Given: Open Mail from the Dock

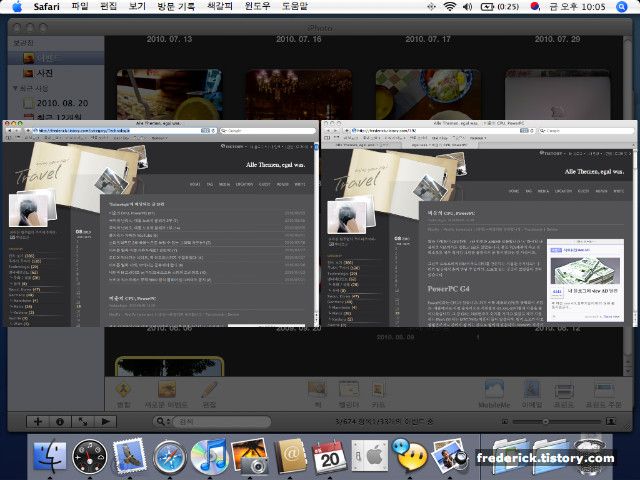Looking at the screenshot, I should click(x=129, y=456).
